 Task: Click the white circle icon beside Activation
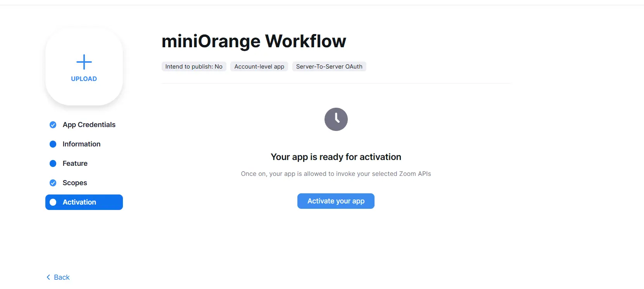[x=53, y=202]
